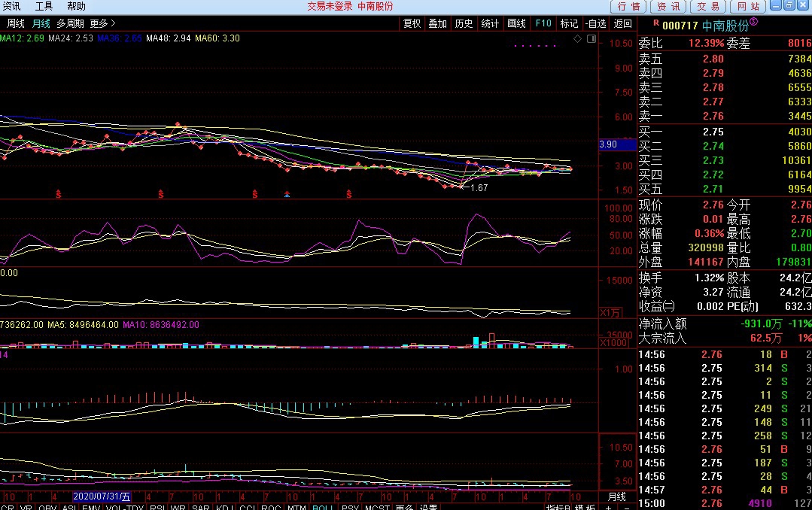Expand the 更多 period options

[102, 23]
